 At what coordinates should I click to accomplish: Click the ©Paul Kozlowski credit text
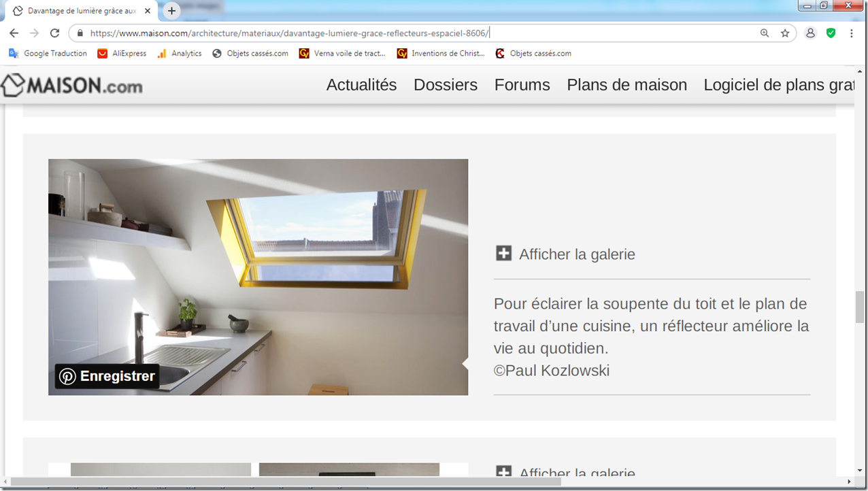552,371
